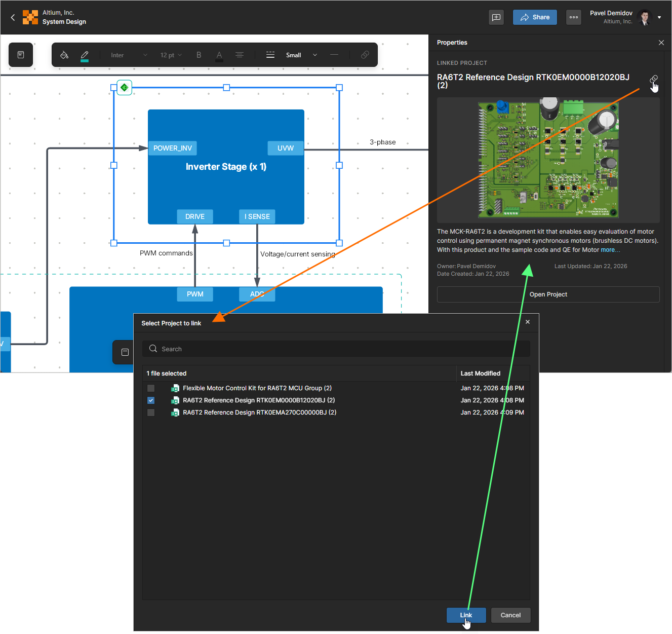Viewport: 672px width, 634px height.
Task: Click the DRIVE port
Action: (195, 216)
